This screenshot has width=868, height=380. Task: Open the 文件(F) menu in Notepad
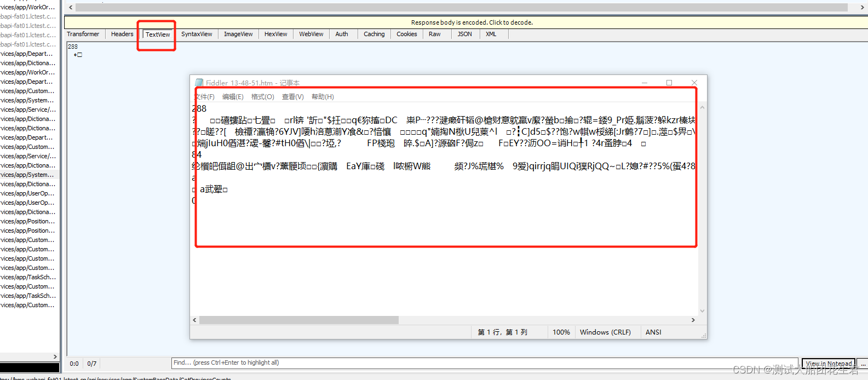[x=204, y=97]
